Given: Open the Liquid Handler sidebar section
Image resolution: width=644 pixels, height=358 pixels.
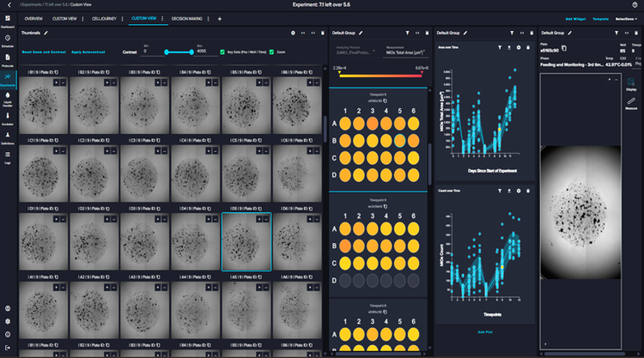Looking at the screenshot, I should [x=8, y=99].
